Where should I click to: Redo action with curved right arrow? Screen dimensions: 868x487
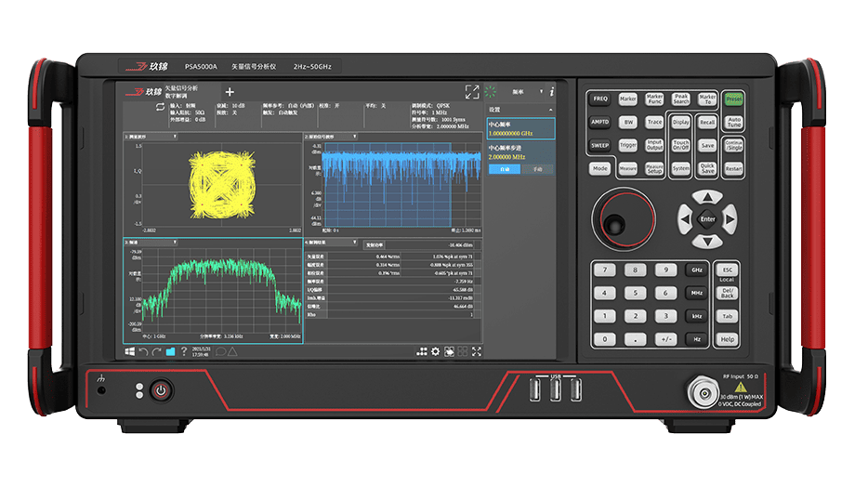pos(157,351)
